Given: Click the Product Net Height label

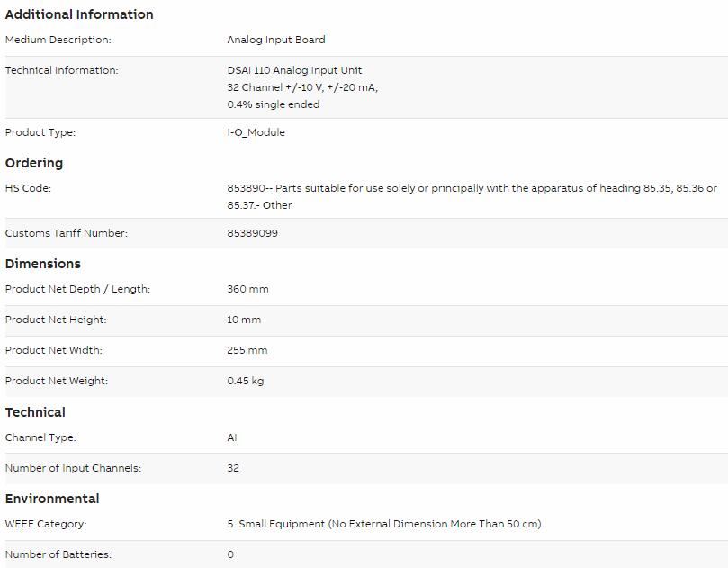Looking at the screenshot, I should [56, 320].
